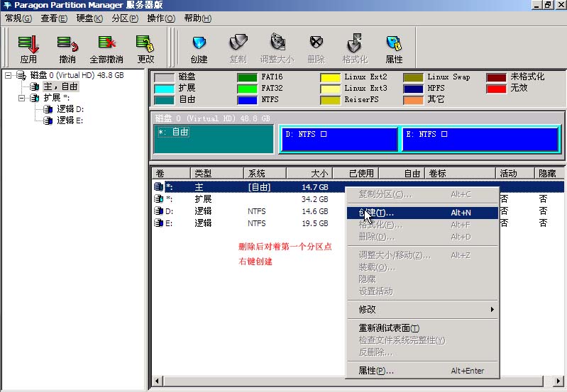Click the disk icon beside 磁盘 0 in tree
The height and width of the screenshot is (392, 567).
click(21, 75)
